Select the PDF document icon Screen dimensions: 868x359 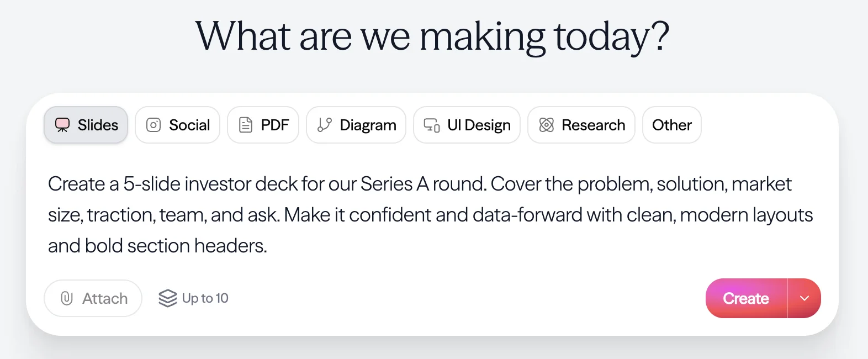point(245,125)
